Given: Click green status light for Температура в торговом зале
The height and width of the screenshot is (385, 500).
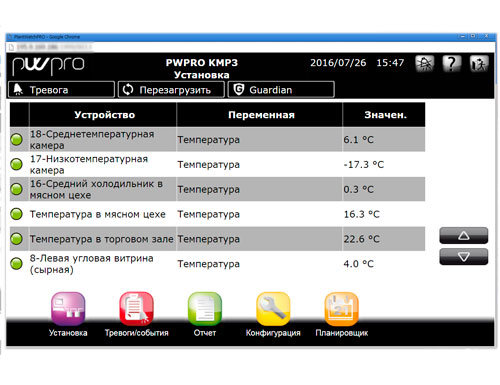Looking at the screenshot, I should point(16,239).
